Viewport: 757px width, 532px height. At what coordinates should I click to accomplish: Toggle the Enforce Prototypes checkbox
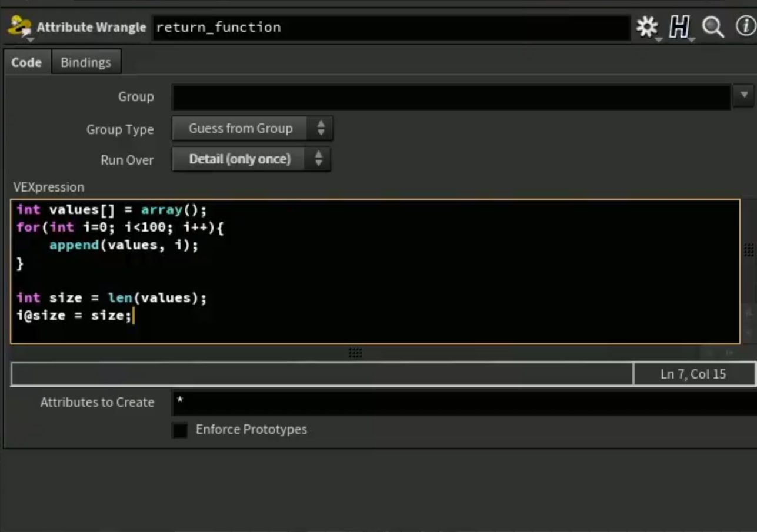pos(180,430)
